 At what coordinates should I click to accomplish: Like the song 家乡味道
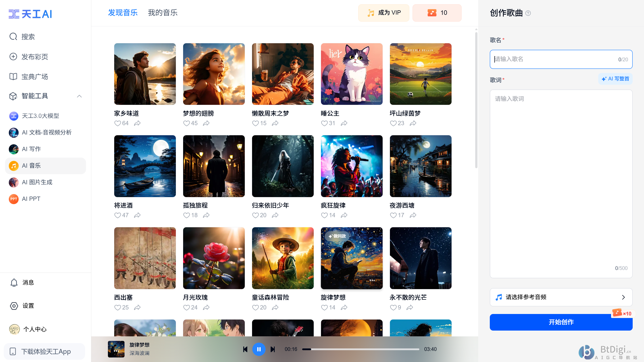[118, 123]
